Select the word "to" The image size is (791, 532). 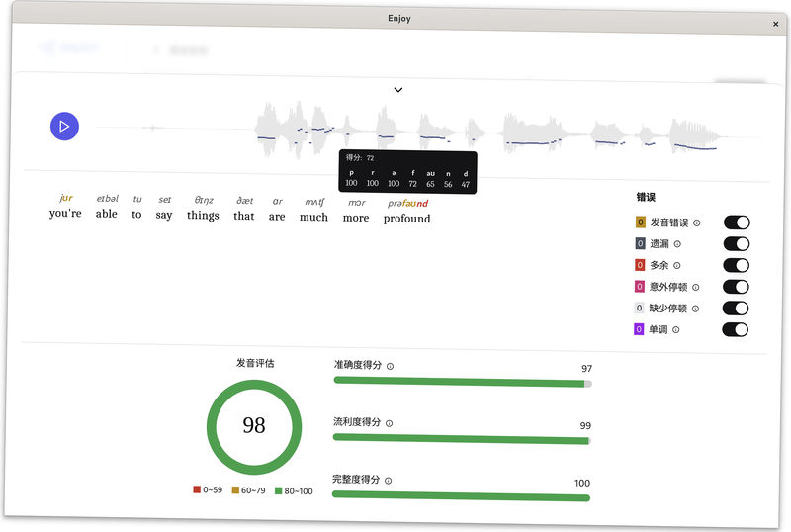136,214
